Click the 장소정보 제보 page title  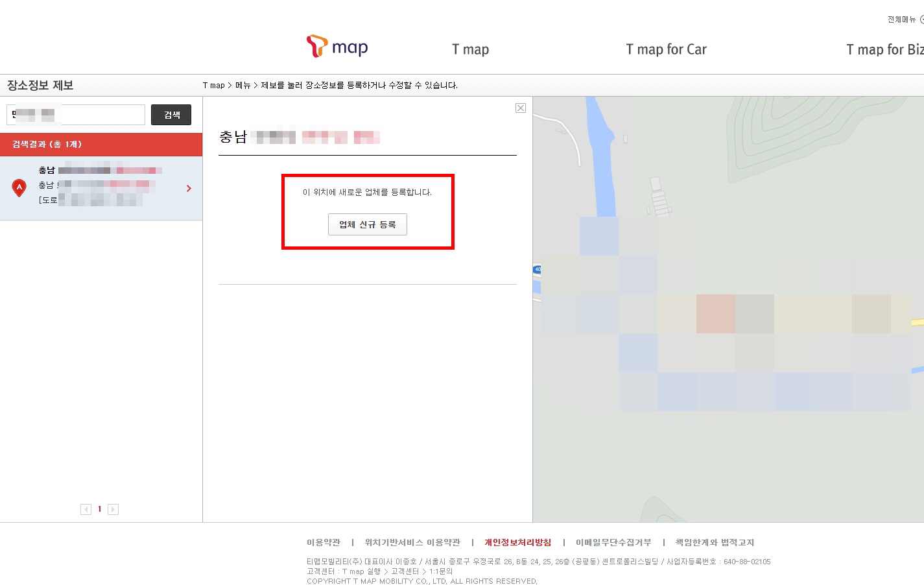(40, 86)
